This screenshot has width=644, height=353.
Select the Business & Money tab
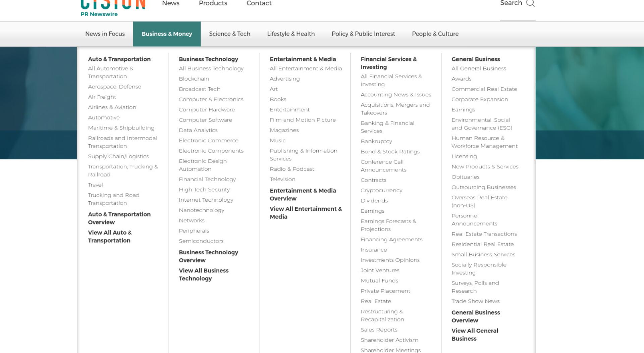coord(167,34)
